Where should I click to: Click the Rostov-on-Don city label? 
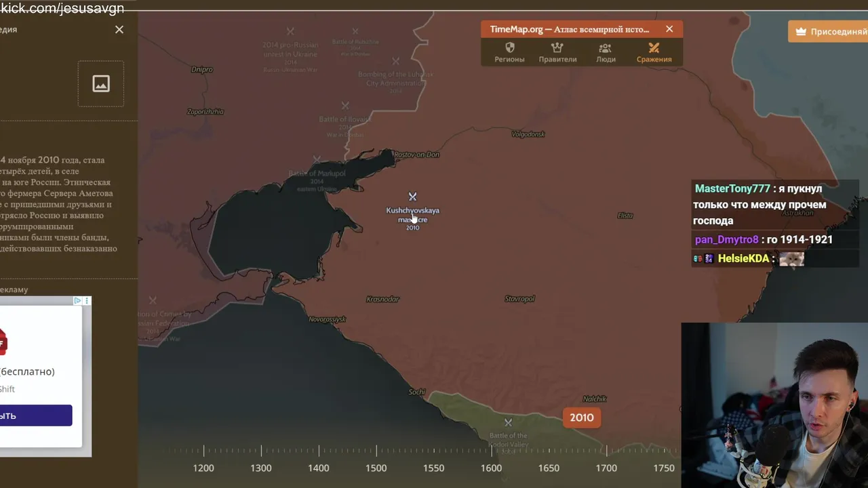pos(416,155)
